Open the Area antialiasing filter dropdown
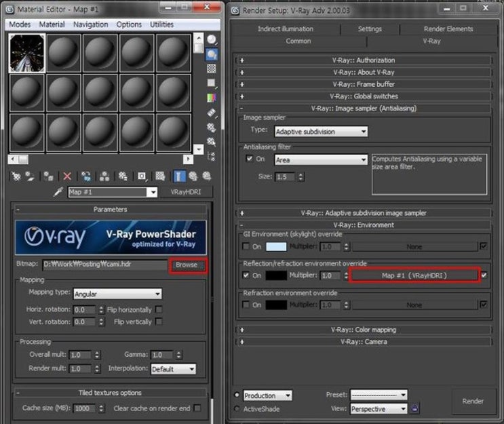 [321, 160]
